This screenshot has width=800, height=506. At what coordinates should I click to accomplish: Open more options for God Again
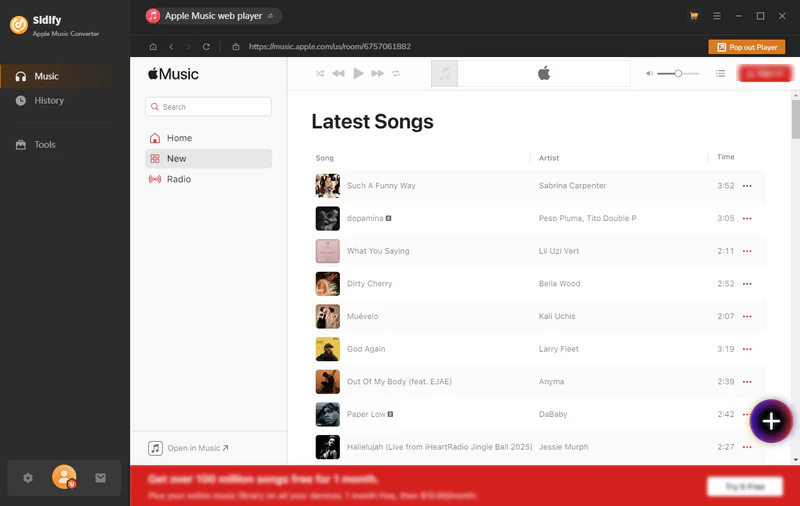(747, 349)
